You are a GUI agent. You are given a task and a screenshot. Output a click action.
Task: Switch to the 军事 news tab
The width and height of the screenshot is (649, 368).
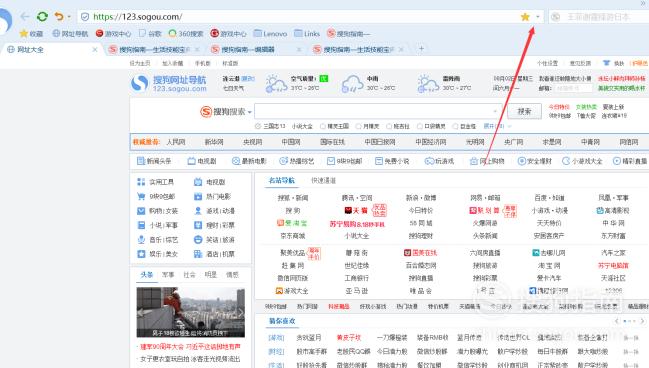pyautogui.click(x=168, y=274)
